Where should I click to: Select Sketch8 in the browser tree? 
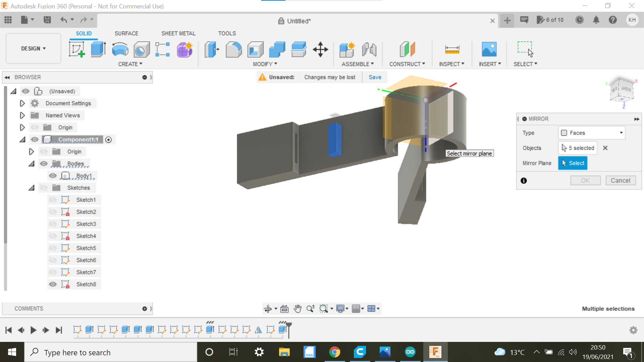point(86,284)
